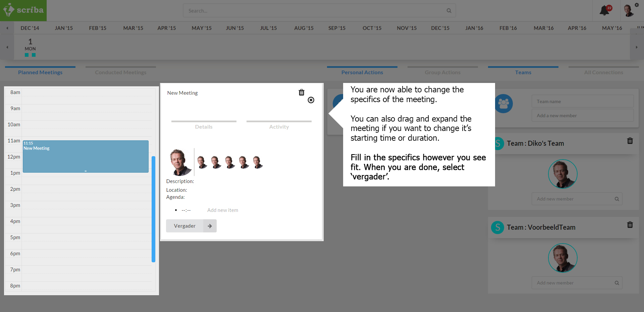
Task: Select the Group Actions tab
Action: [x=442, y=72]
